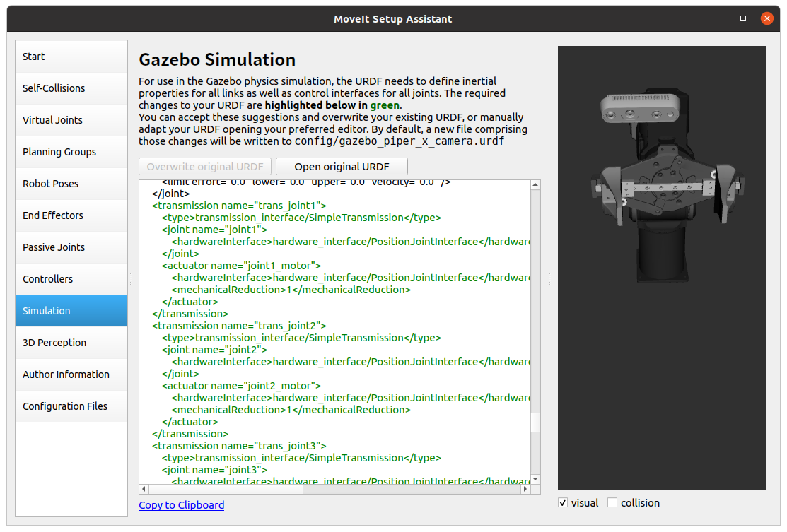Click the joint name="joint2" line

214,350
